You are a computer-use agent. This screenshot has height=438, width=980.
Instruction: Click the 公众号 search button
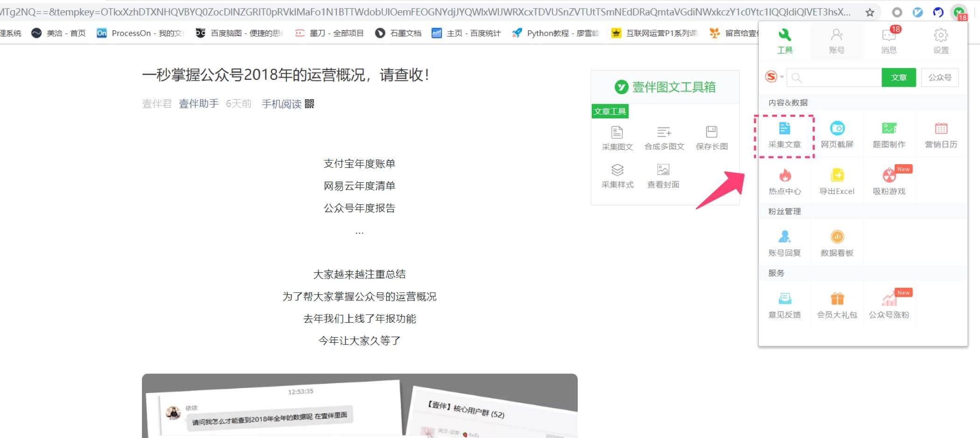[940, 77]
